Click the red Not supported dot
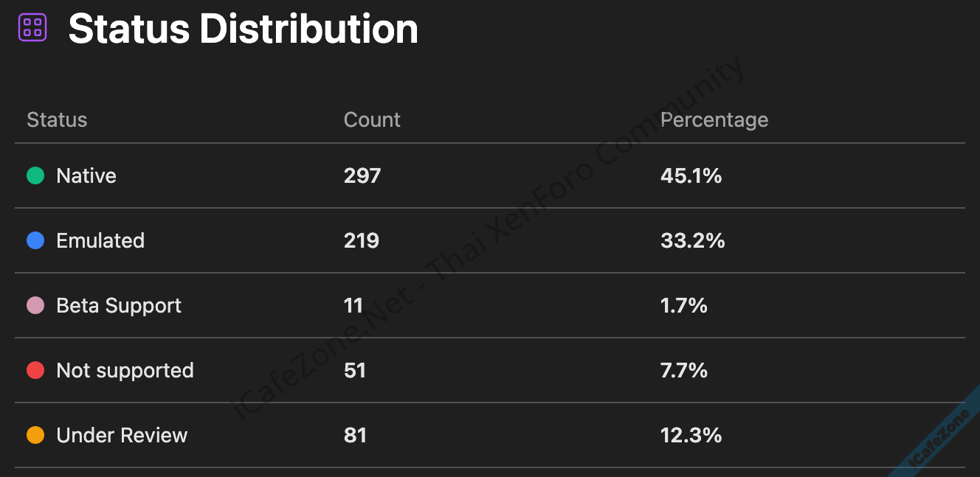980x477 pixels. (35, 370)
